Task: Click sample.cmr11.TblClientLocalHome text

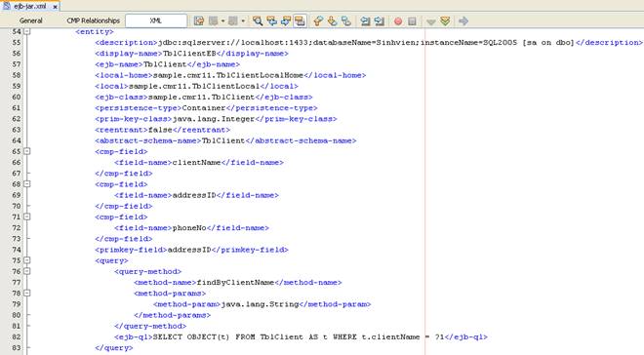Action: (228, 75)
